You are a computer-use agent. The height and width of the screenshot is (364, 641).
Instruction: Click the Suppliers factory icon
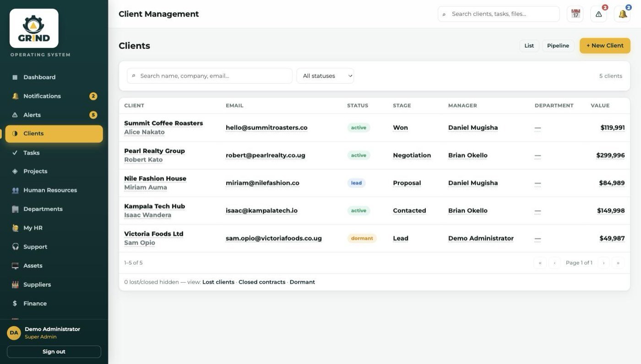point(15,284)
